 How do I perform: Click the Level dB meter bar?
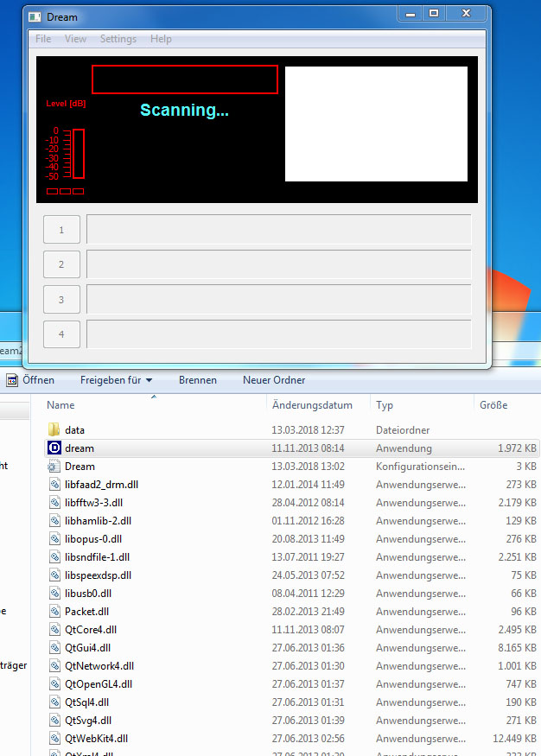click(x=79, y=155)
